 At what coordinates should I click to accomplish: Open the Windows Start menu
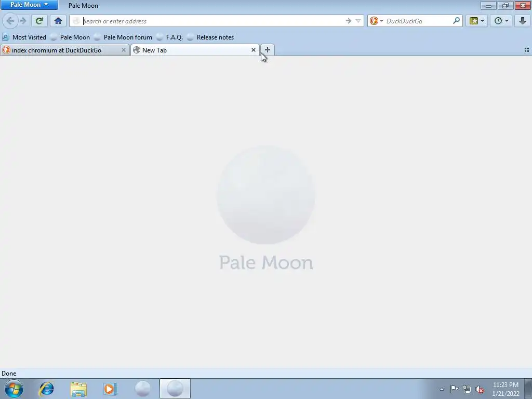pyautogui.click(x=14, y=389)
